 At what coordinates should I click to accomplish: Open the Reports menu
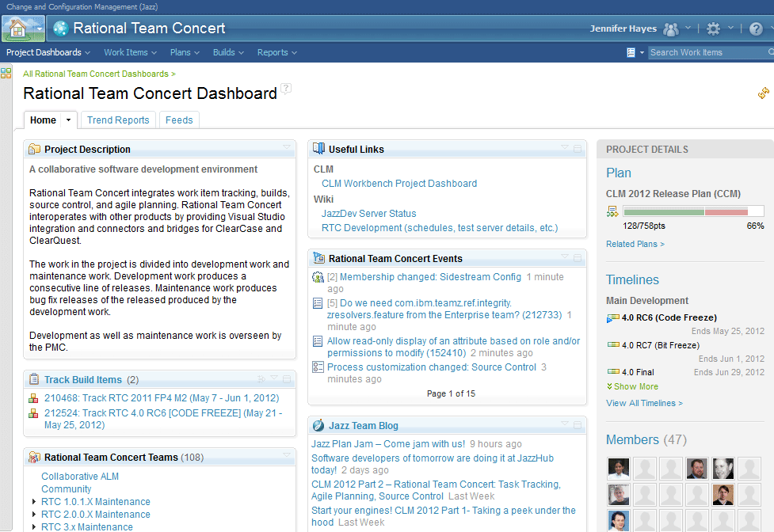coord(277,52)
